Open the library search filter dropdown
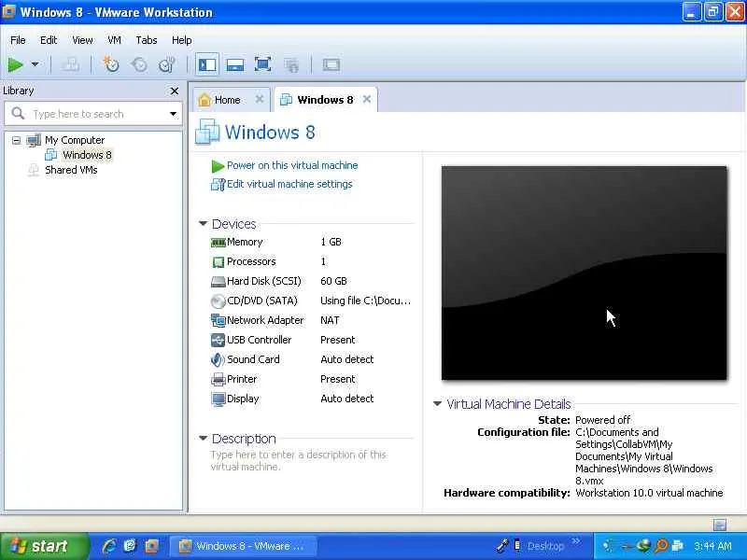 coord(173,114)
